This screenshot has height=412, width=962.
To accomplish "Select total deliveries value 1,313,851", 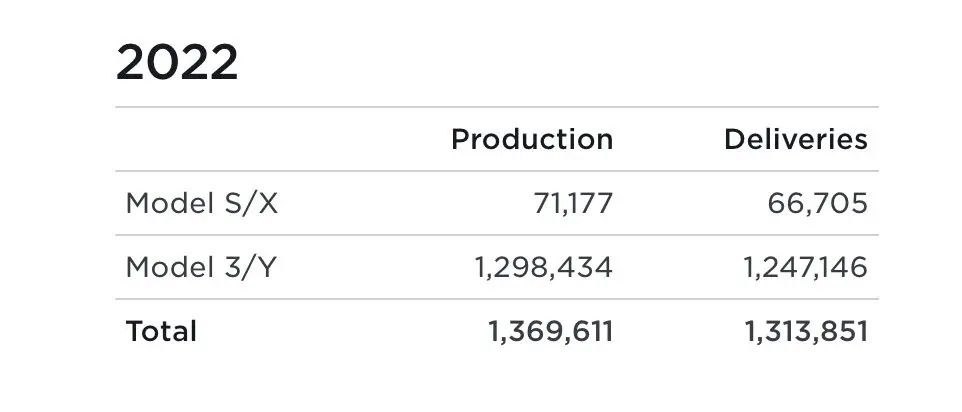I will tap(806, 332).
